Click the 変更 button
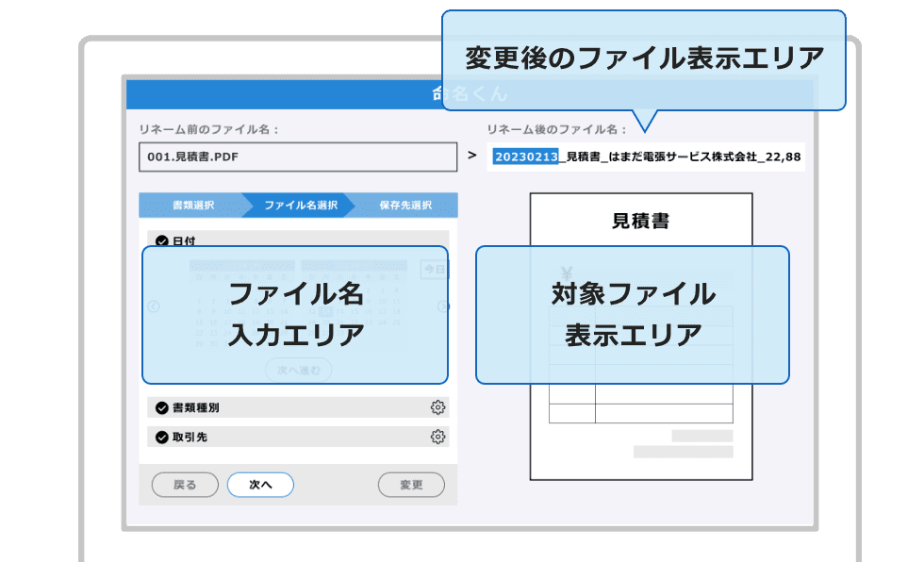 411,485
